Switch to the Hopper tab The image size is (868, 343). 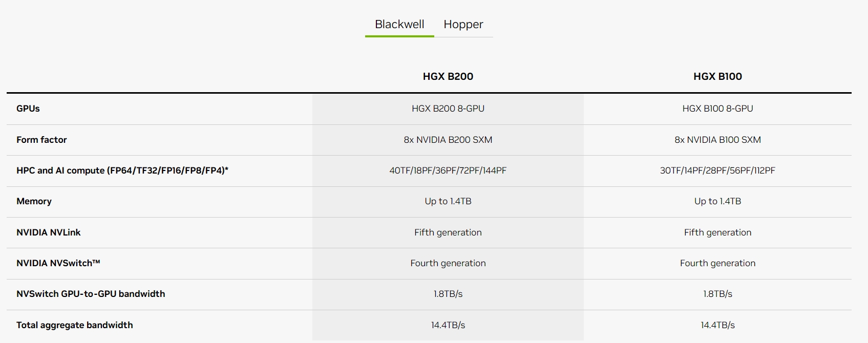point(463,25)
